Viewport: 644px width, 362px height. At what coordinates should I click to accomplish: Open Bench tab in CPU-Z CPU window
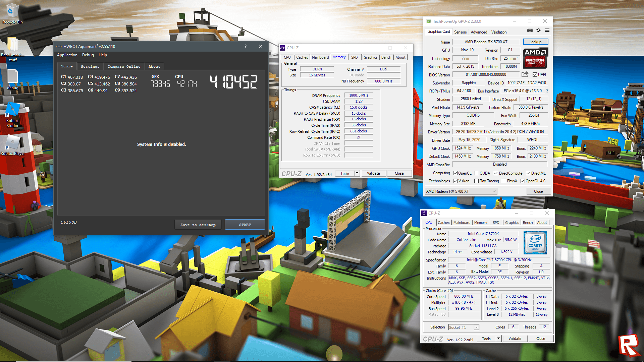[x=528, y=223]
